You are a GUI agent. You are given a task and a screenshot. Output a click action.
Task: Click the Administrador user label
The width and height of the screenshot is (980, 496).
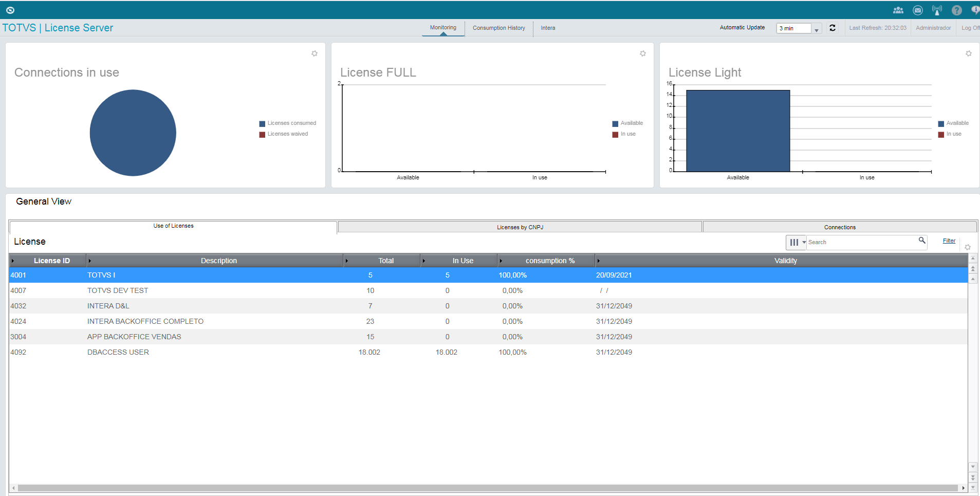[x=933, y=28]
